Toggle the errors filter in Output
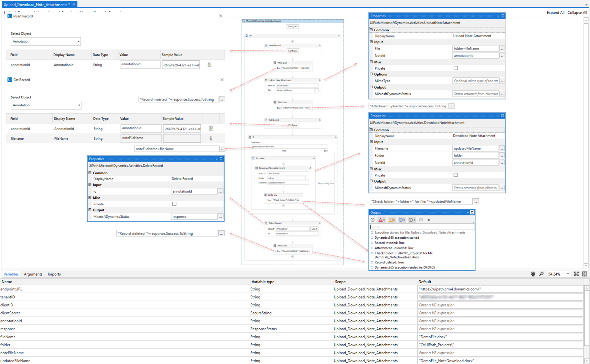 click(382, 220)
